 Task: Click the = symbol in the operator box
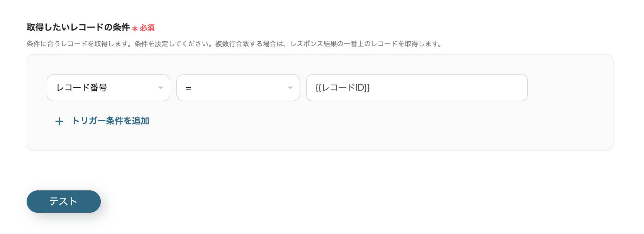pyautogui.click(x=188, y=88)
